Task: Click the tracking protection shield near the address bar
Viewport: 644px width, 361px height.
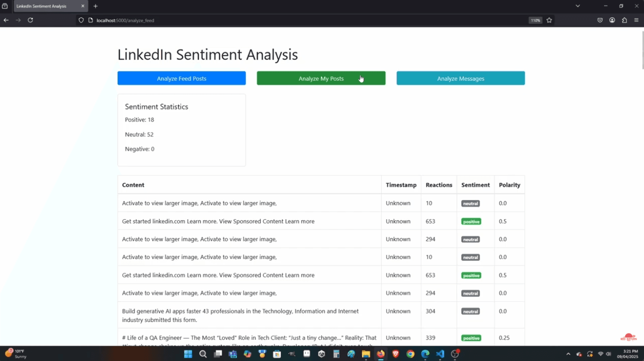Action: [x=80, y=20]
